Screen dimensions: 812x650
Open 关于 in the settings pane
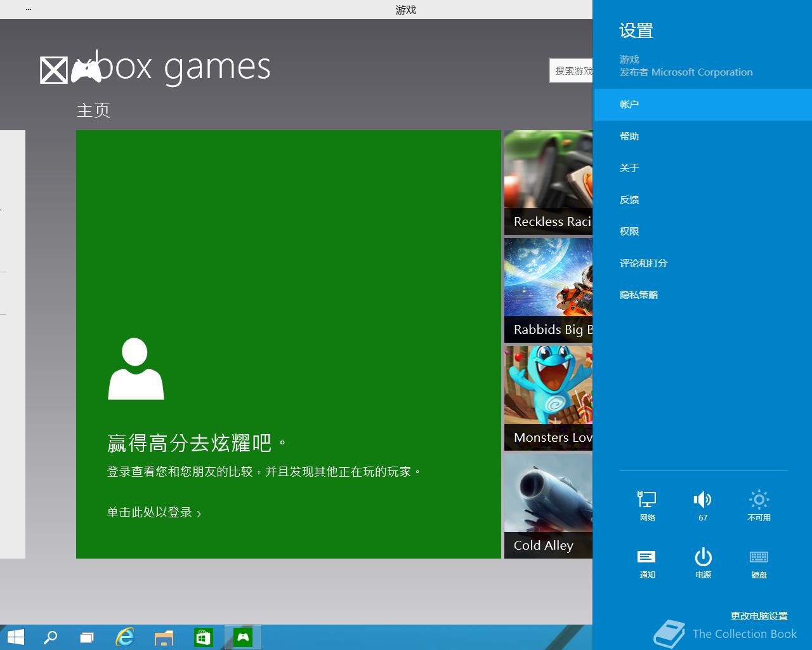click(703, 168)
